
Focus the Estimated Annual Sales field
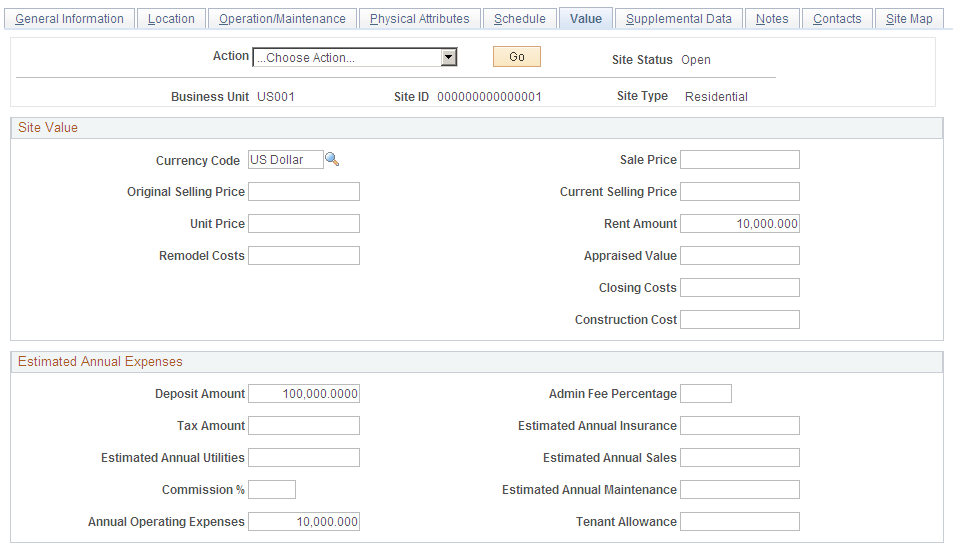(x=740, y=458)
